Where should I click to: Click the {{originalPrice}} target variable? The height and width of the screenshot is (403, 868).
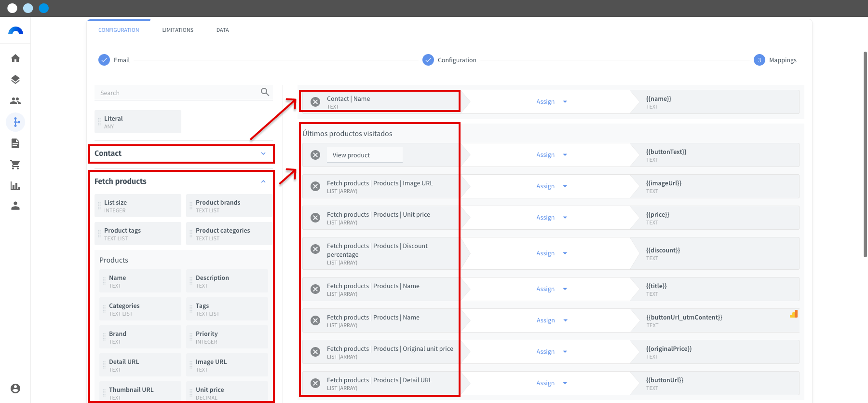[669, 348]
